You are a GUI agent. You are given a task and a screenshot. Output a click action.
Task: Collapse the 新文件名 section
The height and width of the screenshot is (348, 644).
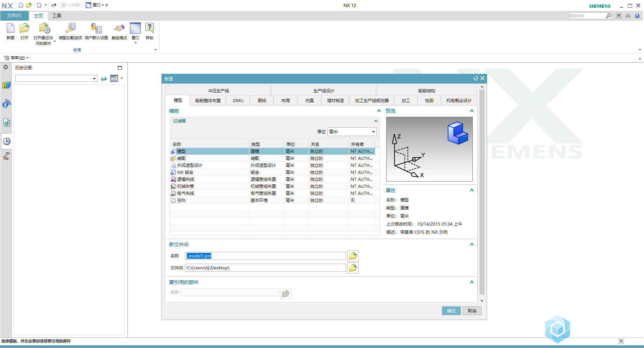tap(472, 244)
